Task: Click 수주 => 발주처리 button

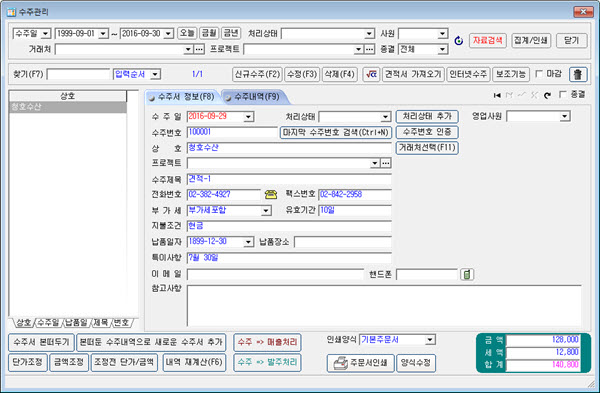Action: [267, 362]
